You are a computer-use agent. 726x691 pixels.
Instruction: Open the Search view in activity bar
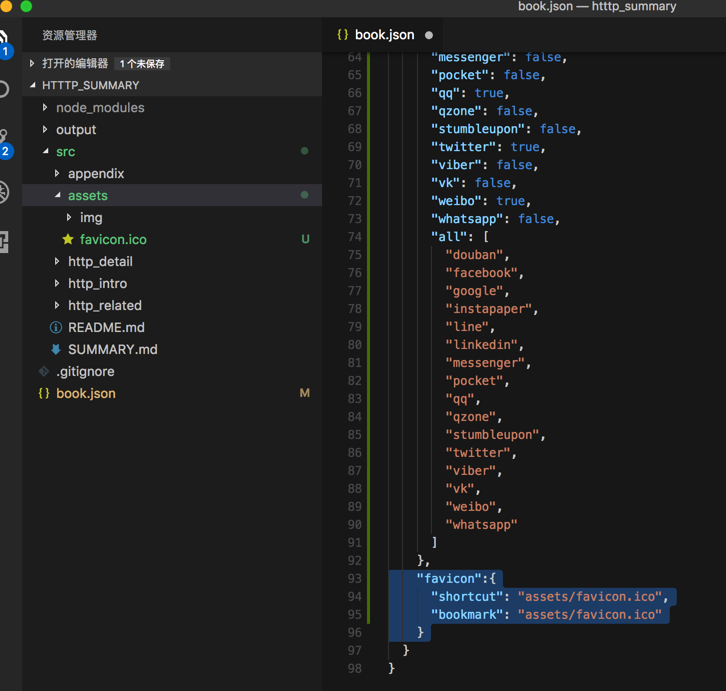(x=4, y=89)
